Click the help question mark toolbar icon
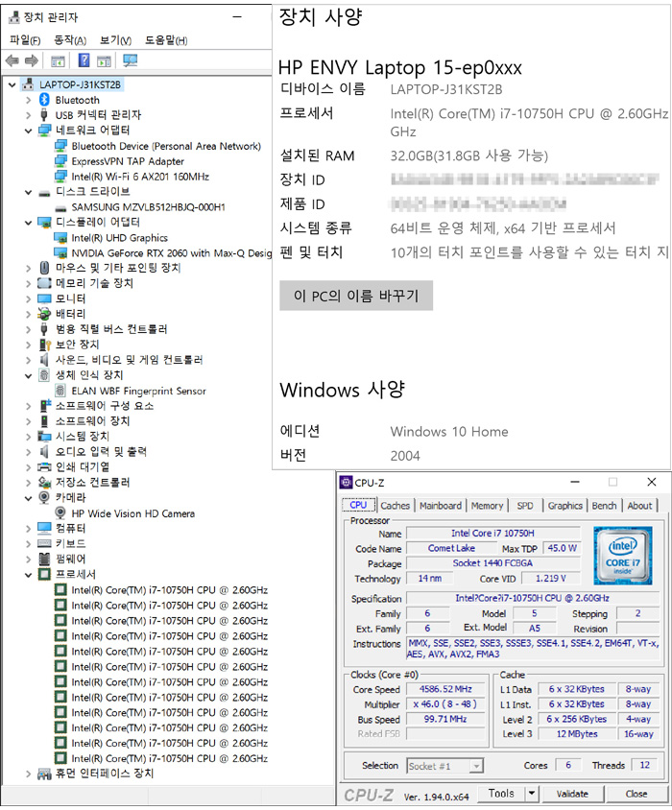The width and height of the screenshot is (672, 810). click(84, 60)
